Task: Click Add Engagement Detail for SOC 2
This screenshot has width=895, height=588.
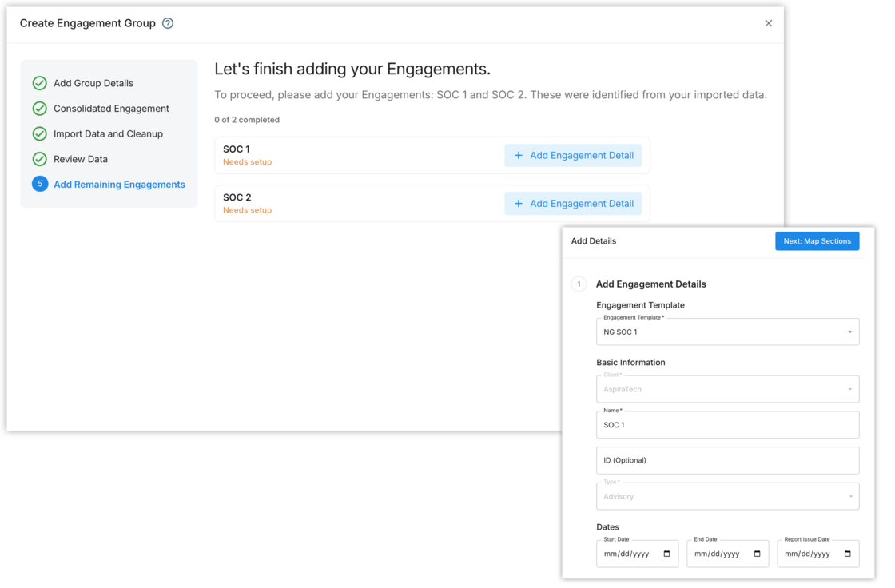Action: coord(573,203)
